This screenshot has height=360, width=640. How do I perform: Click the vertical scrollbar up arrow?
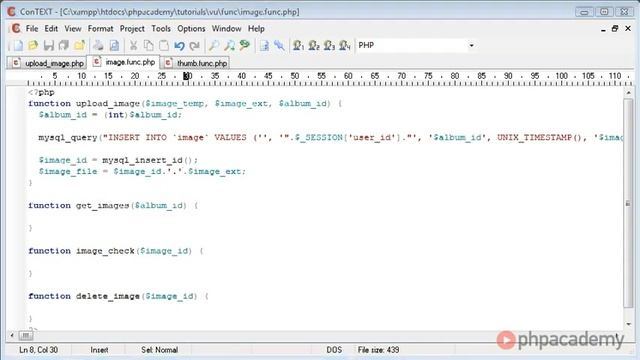coord(629,93)
